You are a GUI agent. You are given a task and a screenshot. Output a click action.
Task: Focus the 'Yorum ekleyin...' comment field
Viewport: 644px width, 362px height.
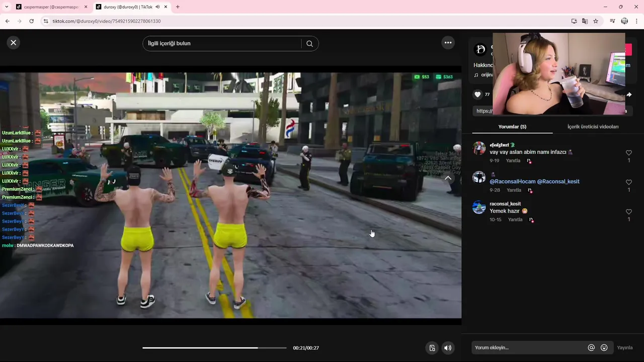[528, 347]
